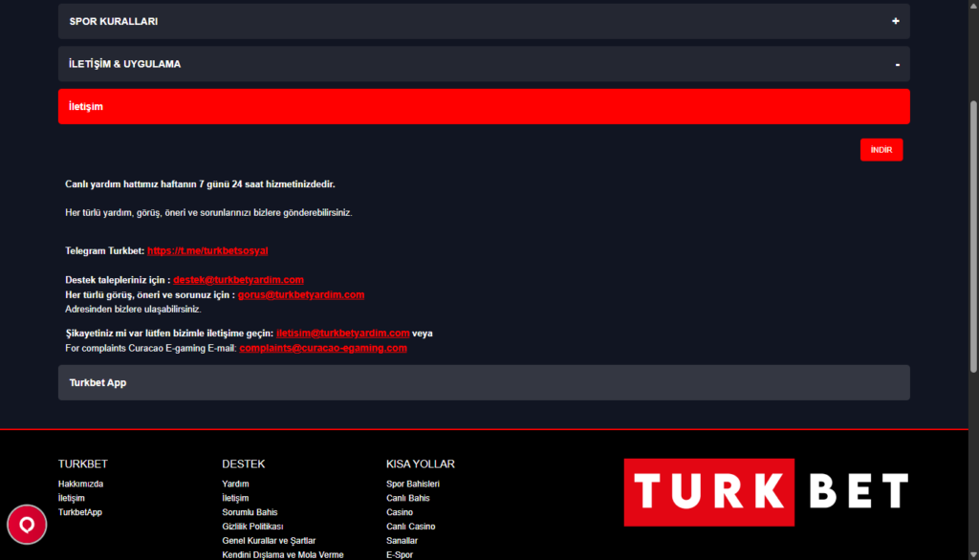Click the Turkbet logo in footer
This screenshot has height=560, width=979.
pos(766,491)
